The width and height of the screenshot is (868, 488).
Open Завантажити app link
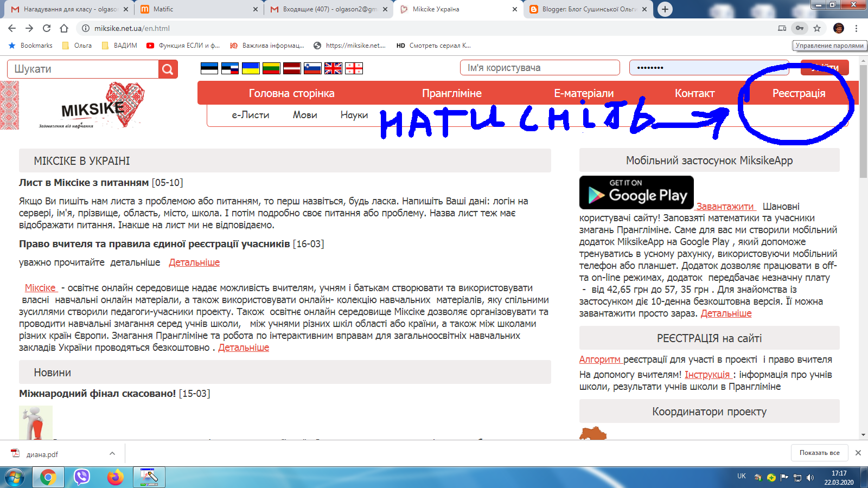click(725, 207)
